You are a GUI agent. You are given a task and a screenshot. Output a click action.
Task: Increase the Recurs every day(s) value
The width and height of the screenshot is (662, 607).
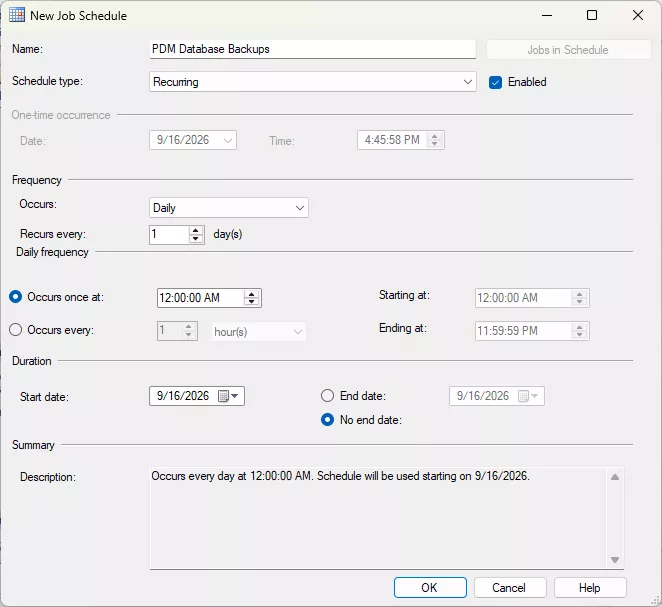pyautogui.click(x=195, y=230)
